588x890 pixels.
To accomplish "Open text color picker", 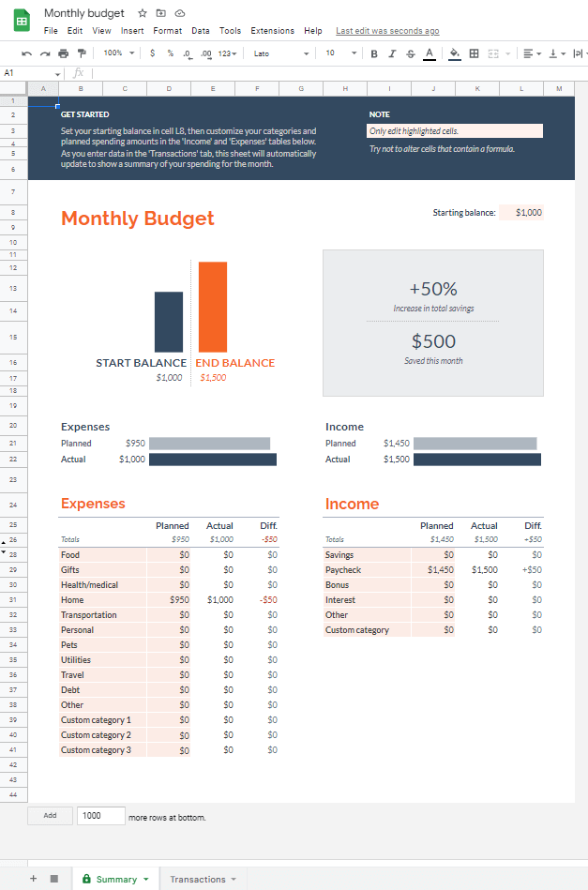I will (430, 53).
